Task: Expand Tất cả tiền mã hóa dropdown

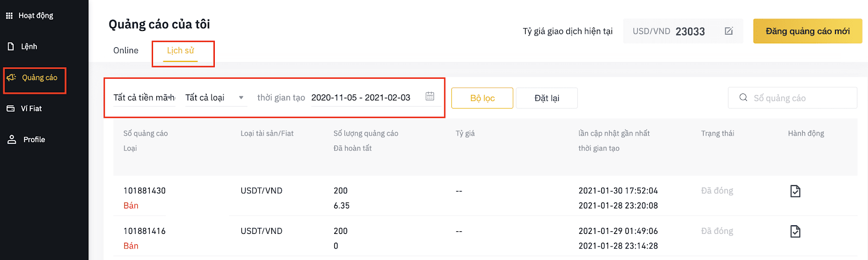Action: point(144,98)
